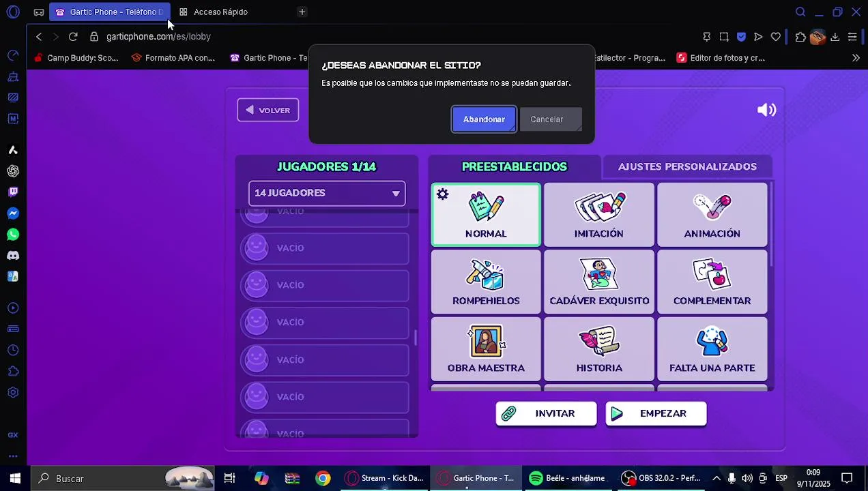
Task: Select the Obra Maestra game mode
Action: click(486, 348)
